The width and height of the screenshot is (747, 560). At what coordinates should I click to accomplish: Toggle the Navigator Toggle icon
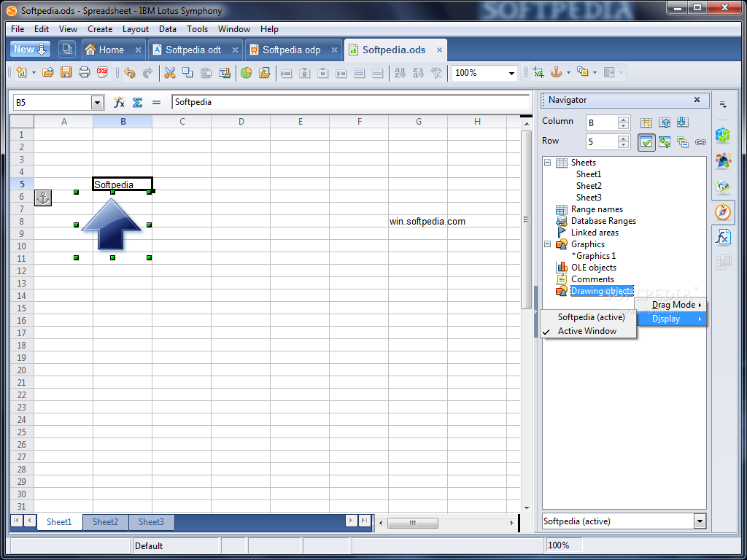pos(665,142)
